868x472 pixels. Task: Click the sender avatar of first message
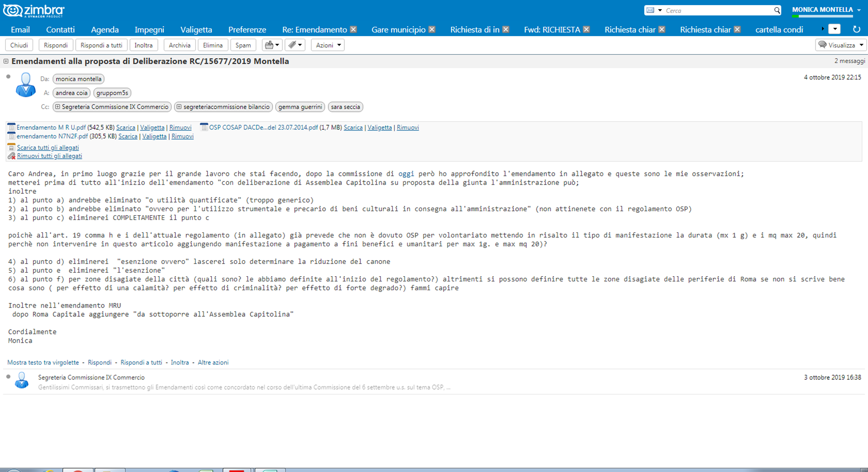click(x=25, y=85)
